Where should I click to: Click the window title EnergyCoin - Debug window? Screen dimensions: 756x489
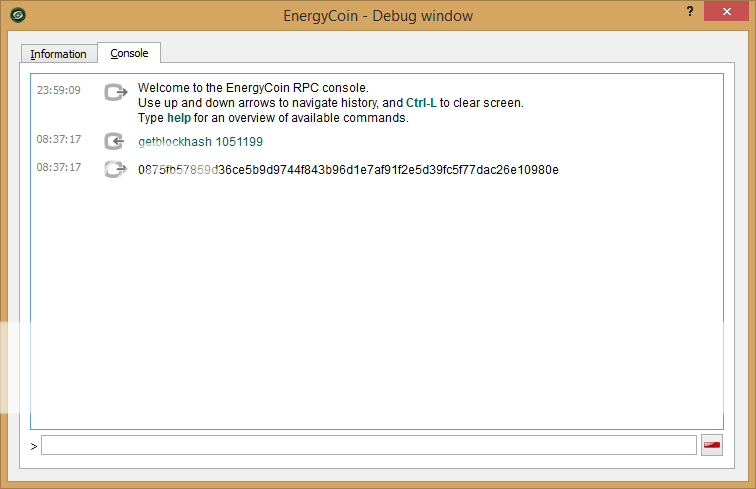point(378,16)
